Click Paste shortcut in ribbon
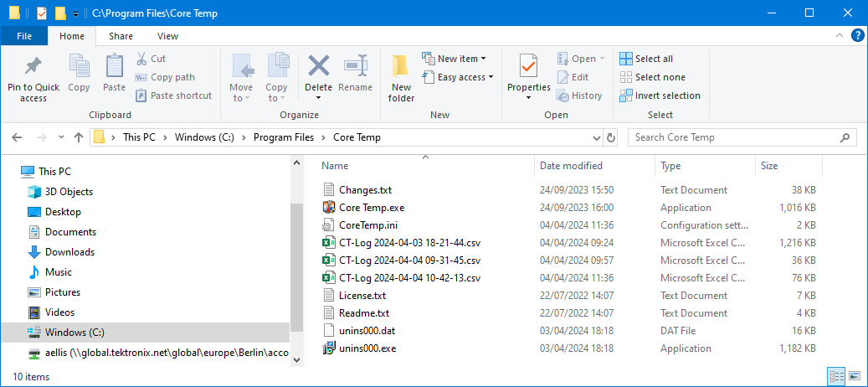 (174, 95)
